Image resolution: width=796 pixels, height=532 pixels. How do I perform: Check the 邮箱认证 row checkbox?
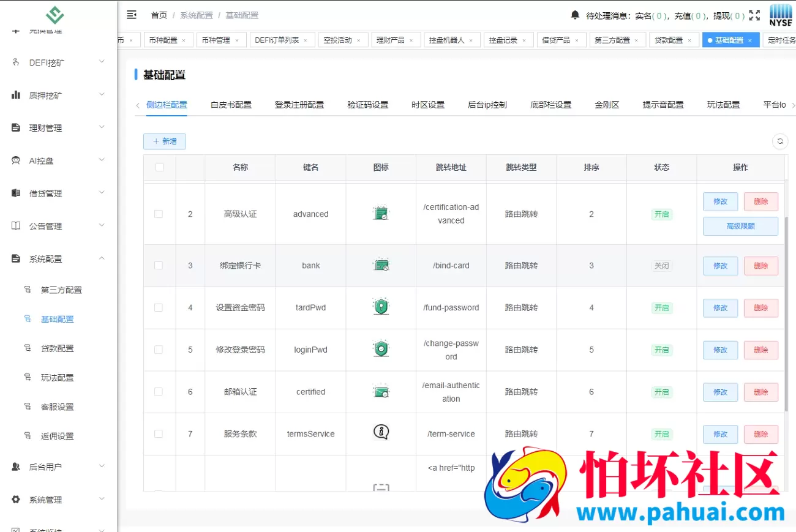pos(159,391)
